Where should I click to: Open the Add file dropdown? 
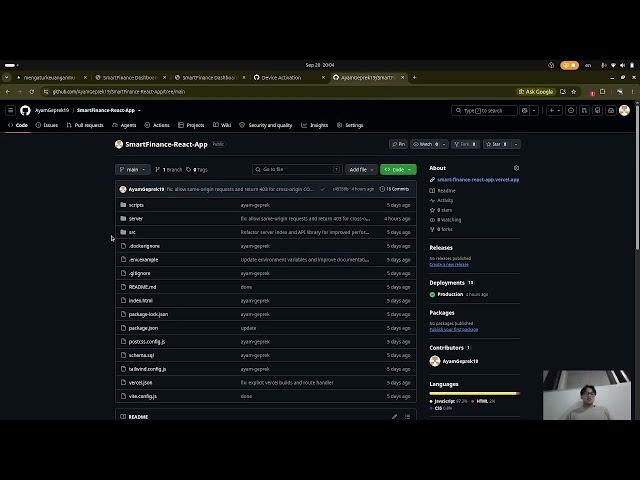[x=361, y=169]
